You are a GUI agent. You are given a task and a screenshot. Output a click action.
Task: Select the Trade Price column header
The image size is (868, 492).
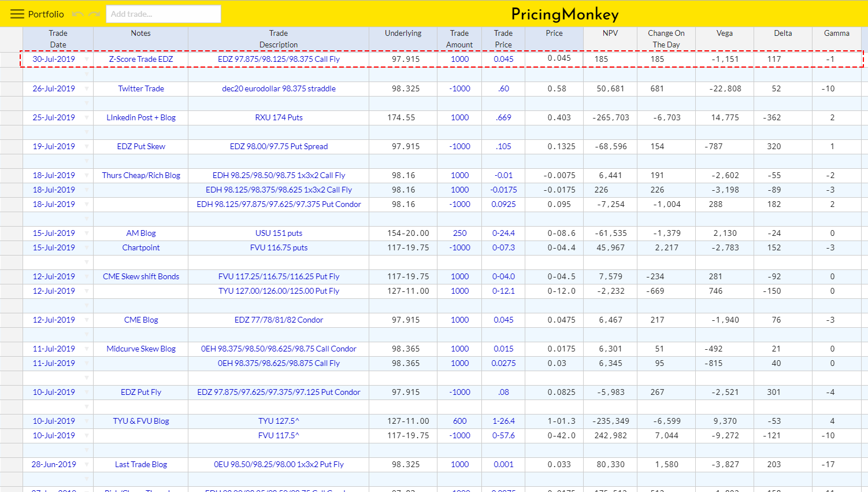click(x=503, y=39)
